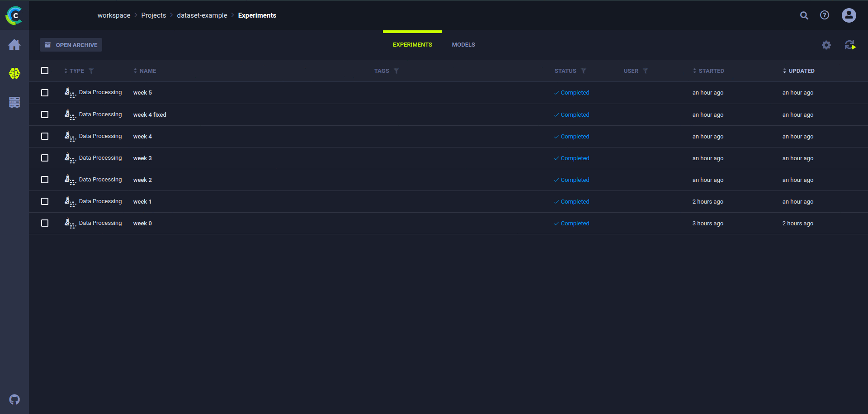Image resolution: width=868 pixels, height=414 pixels.
Task: Open the help question mark icon
Action: [825, 15]
